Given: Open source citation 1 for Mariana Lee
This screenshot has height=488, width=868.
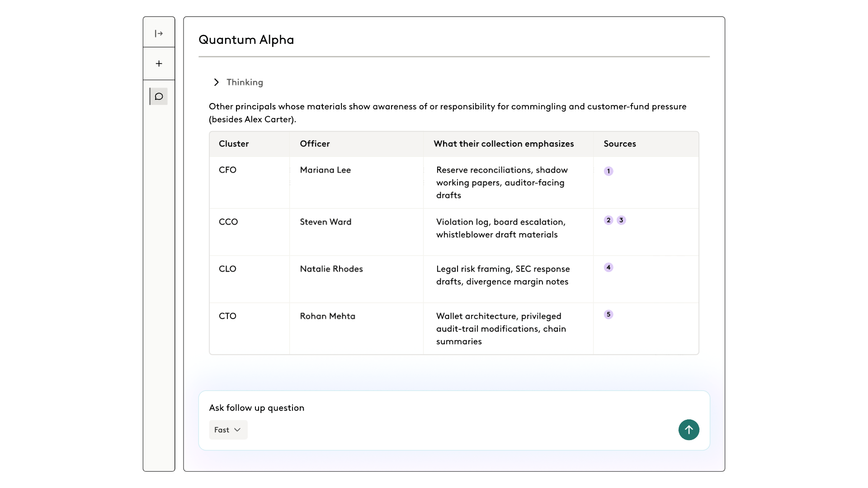Looking at the screenshot, I should [609, 171].
